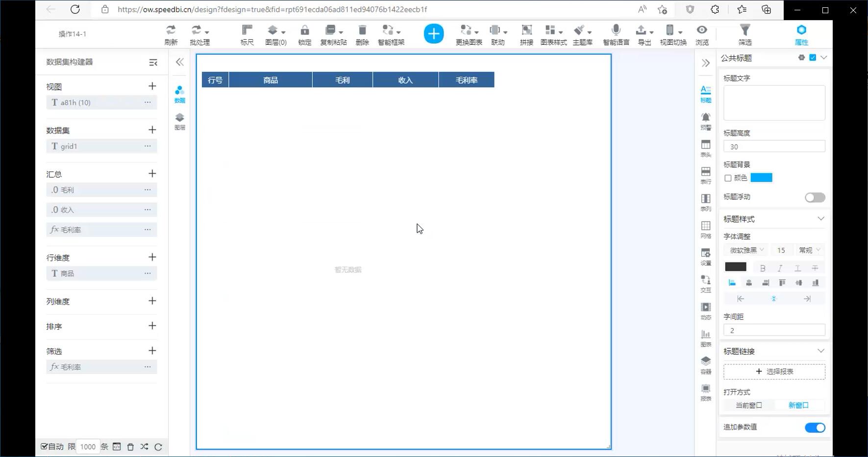Click the Delete (删除) trash icon
The height and width of the screenshot is (457, 868).
(362, 30)
